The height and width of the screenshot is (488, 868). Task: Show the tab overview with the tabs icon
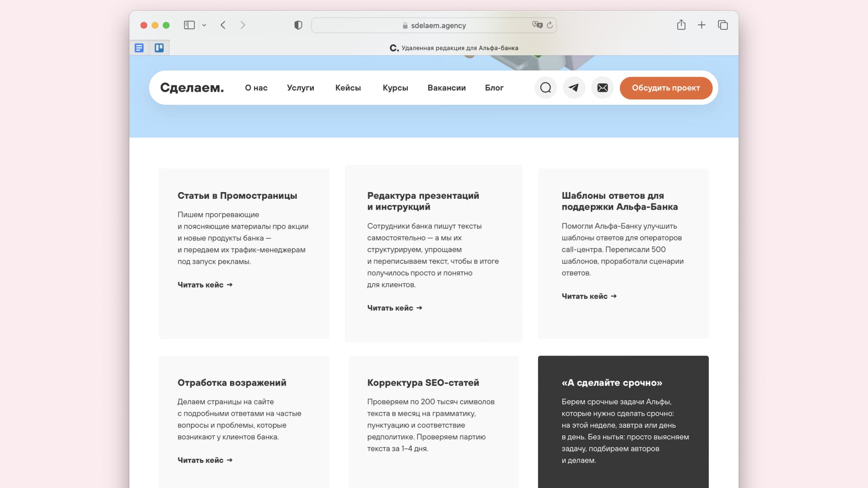pos(722,25)
